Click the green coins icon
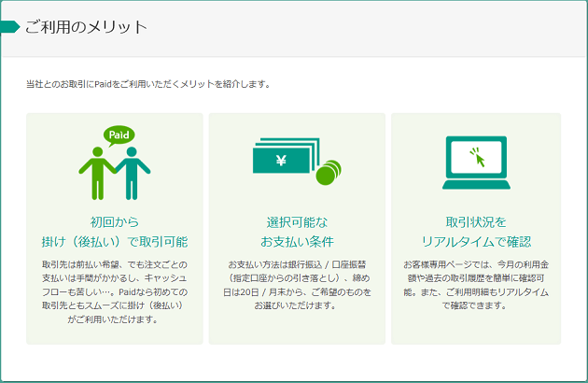The image size is (588, 383). (x=329, y=172)
